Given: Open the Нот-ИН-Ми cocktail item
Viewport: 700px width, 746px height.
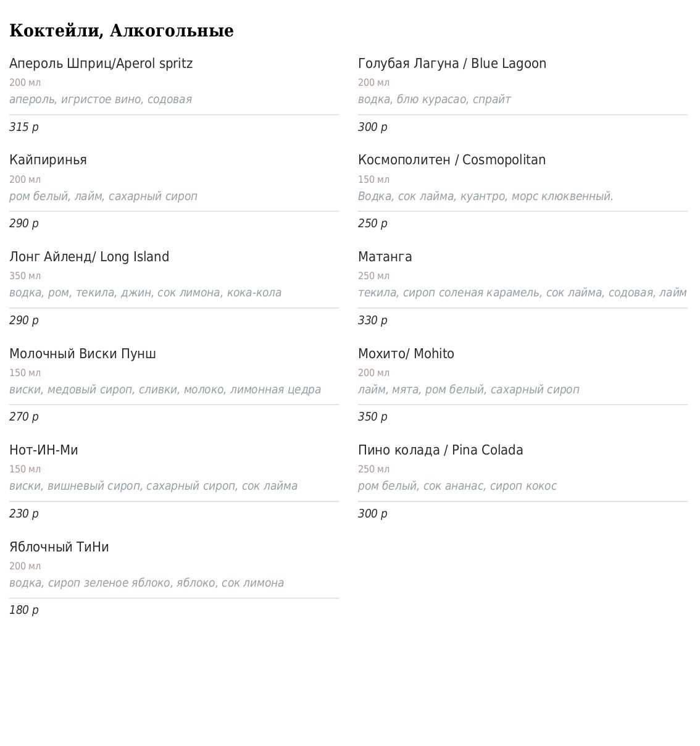Looking at the screenshot, I should coord(44,450).
